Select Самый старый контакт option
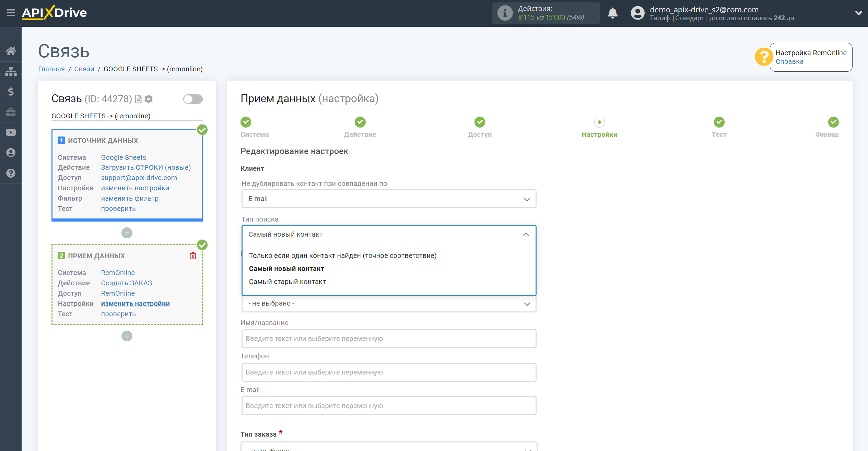This screenshot has height=451, width=868. click(x=288, y=282)
